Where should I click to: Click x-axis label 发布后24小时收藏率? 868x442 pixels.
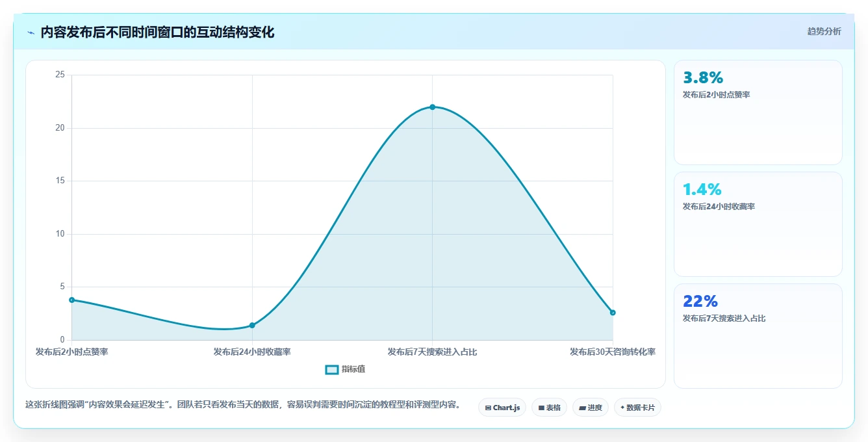[252, 352]
